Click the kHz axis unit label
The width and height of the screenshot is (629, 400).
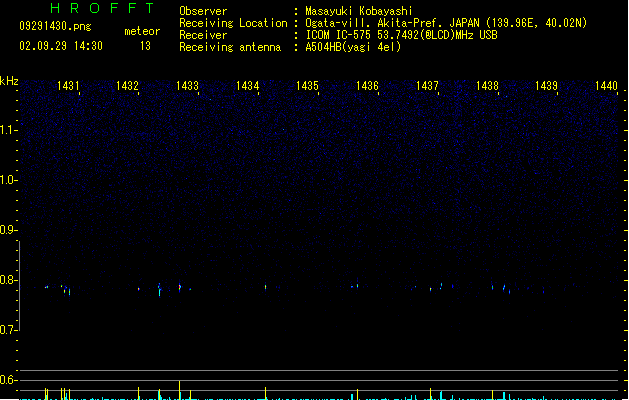[x=9, y=81]
